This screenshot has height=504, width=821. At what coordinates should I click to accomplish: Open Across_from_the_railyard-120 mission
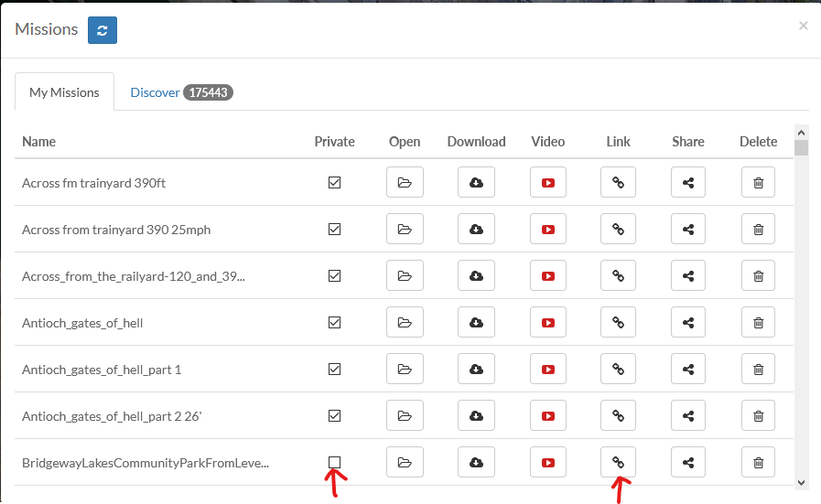coord(405,275)
